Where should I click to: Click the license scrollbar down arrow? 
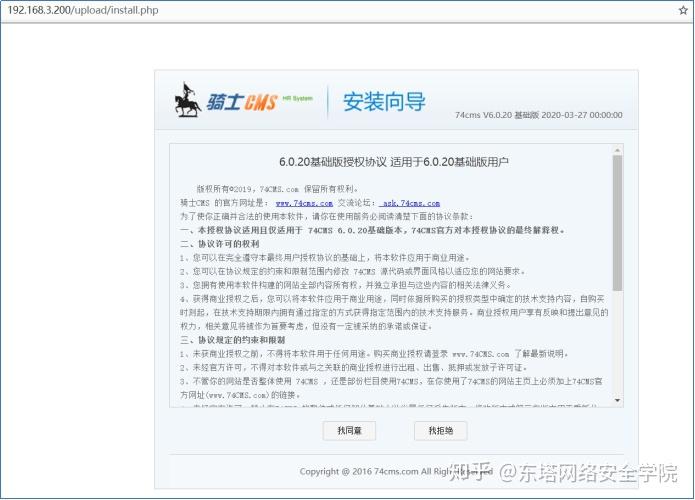click(617, 401)
